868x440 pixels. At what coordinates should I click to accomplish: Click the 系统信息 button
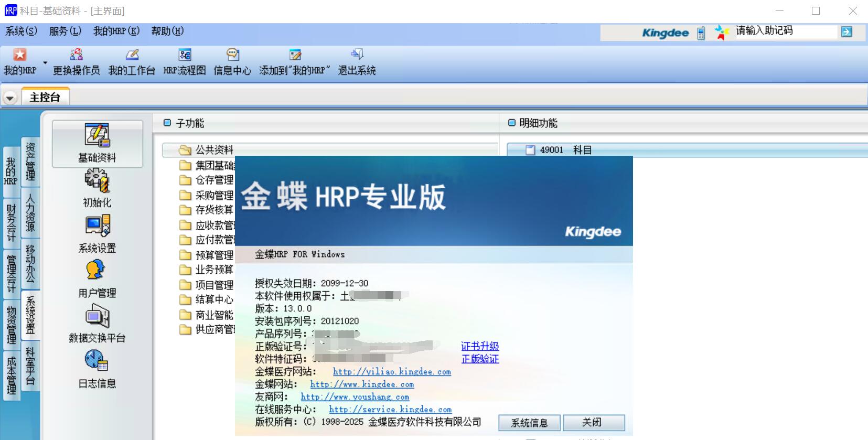point(529,423)
